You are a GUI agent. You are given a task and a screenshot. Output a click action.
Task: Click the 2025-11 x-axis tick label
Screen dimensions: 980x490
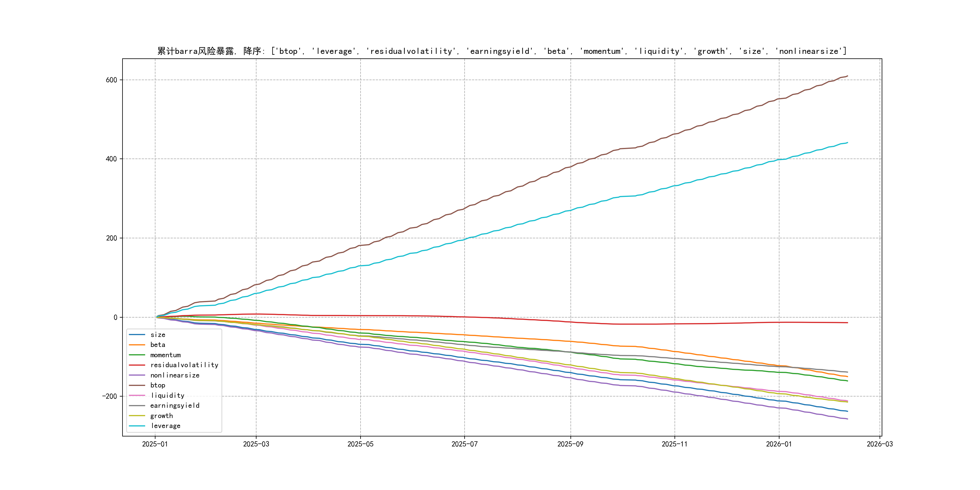(675, 444)
